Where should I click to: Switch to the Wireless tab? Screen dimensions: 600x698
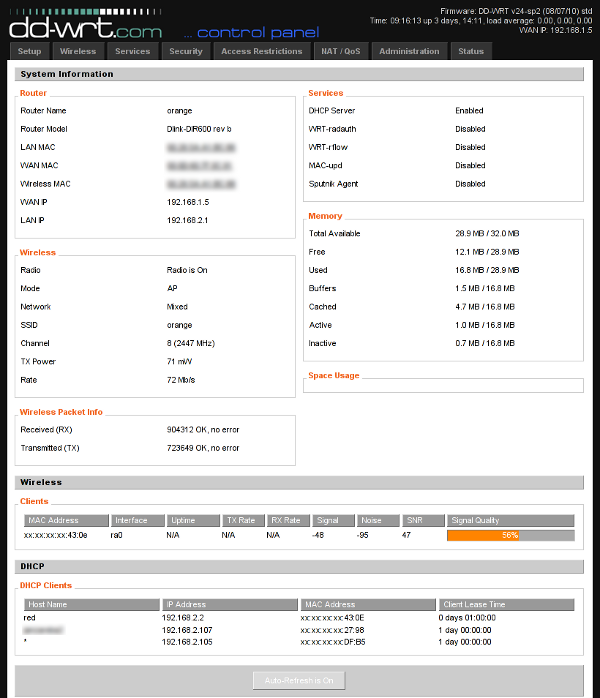point(78,51)
